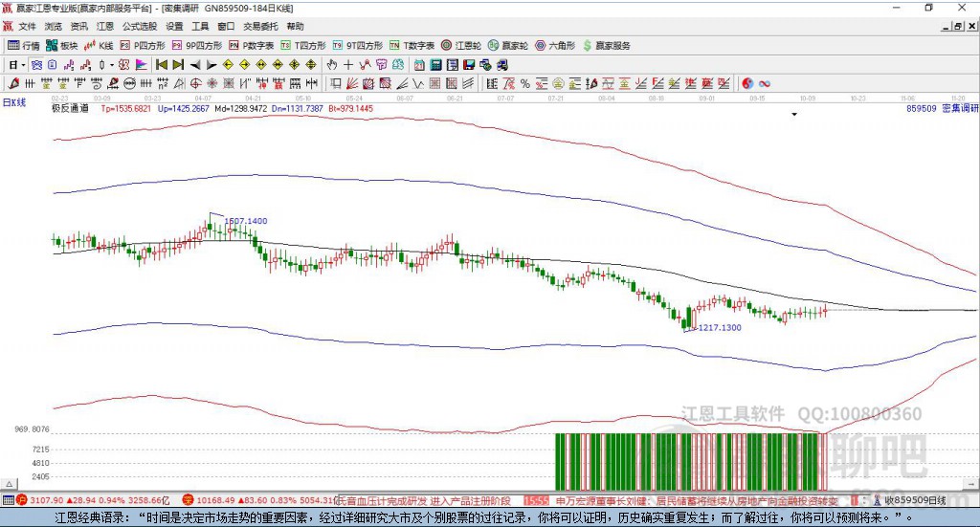The height and width of the screenshot is (527, 980).
Task: Open the 江恩轮 Gann wheel tool
Action: 464,45
